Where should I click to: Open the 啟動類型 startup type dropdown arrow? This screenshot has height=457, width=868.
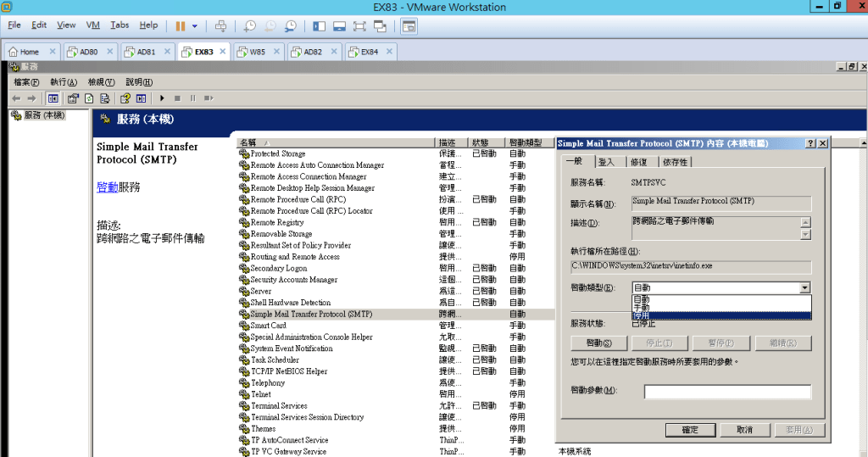tap(804, 288)
